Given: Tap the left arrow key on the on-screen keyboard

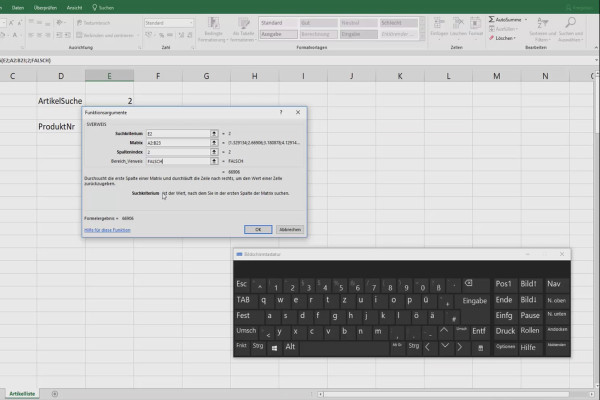Looking at the screenshot, I should [428, 347].
